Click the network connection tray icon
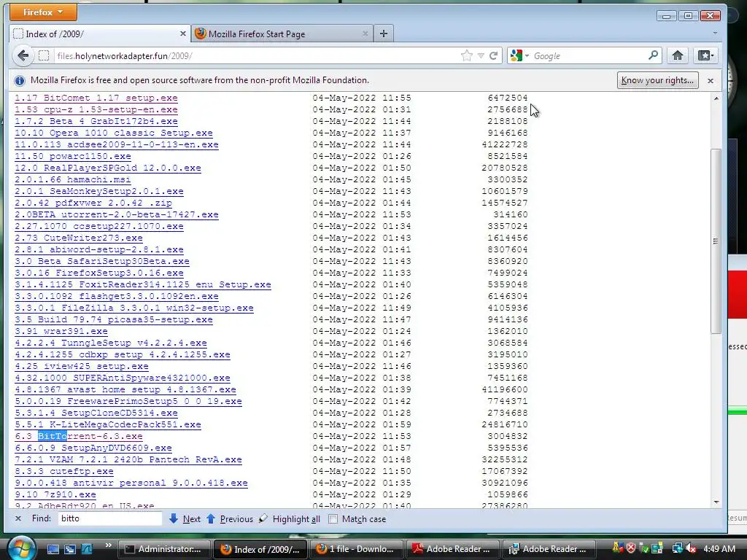 pos(676,549)
